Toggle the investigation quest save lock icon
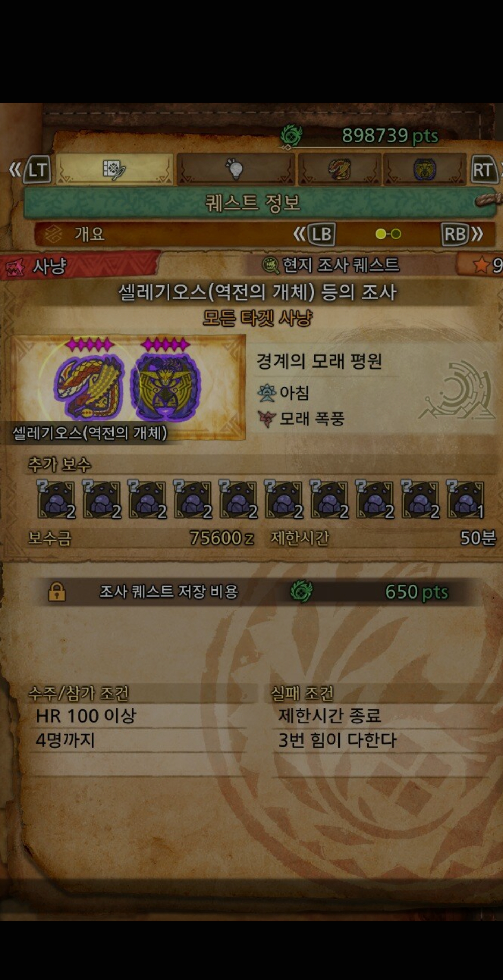Image resolution: width=503 pixels, height=980 pixels. point(57,592)
